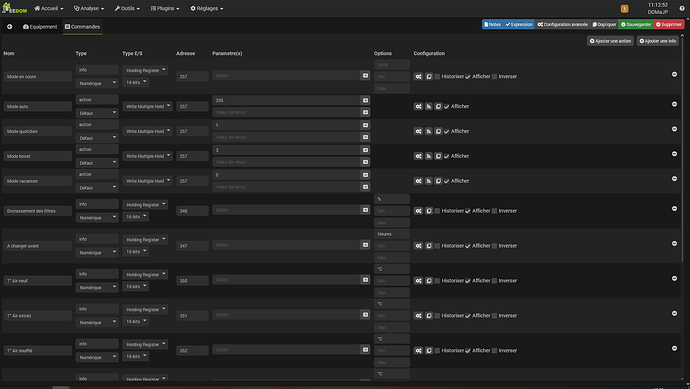Click the Sauvegarder button

coord(636,25)
